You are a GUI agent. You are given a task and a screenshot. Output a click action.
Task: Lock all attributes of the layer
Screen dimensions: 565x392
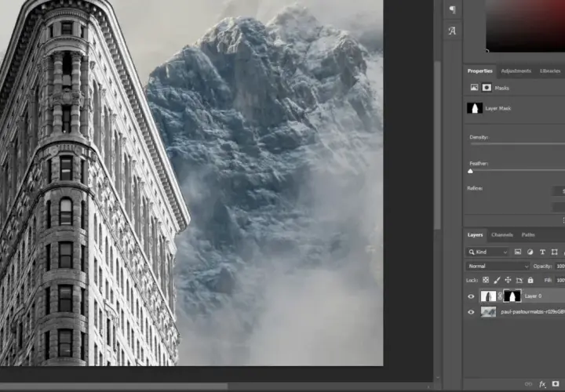pos(530,280)
